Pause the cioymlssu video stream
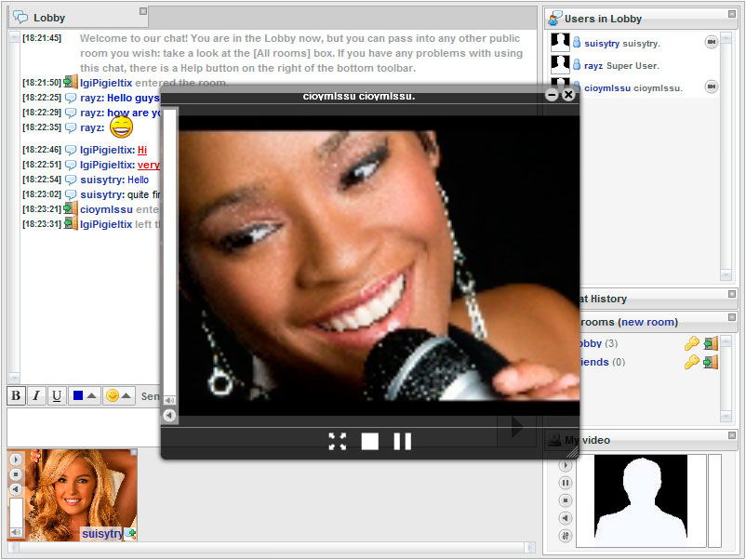This screenshot has height=560, width=746. [x=402, y=441]
